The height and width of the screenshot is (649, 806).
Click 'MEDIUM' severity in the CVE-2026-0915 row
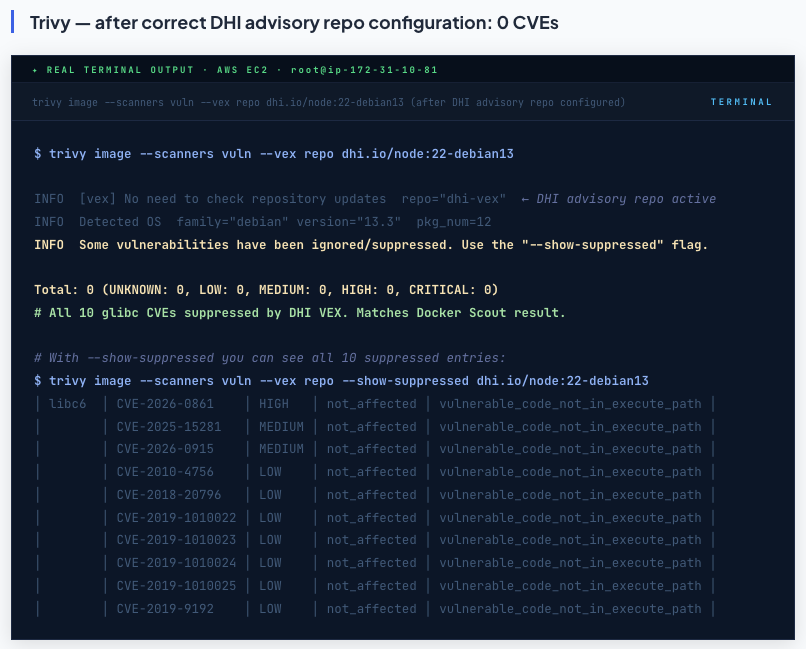(x=281, y=449)
